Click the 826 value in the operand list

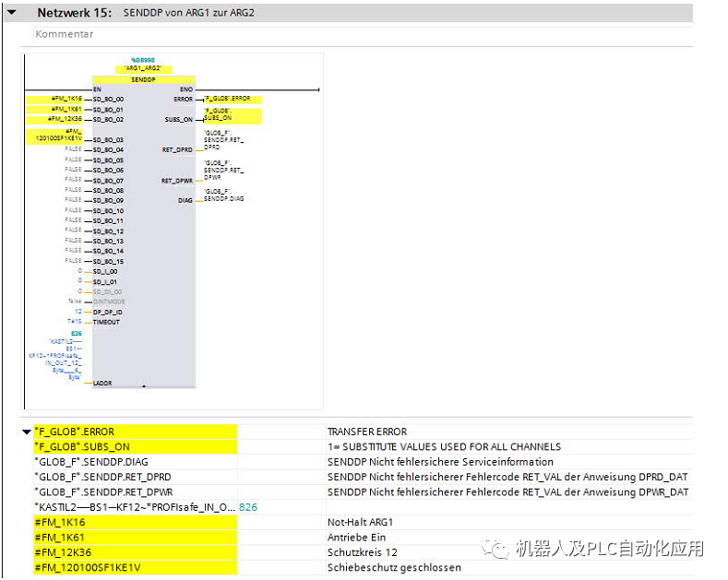[248, 507]
